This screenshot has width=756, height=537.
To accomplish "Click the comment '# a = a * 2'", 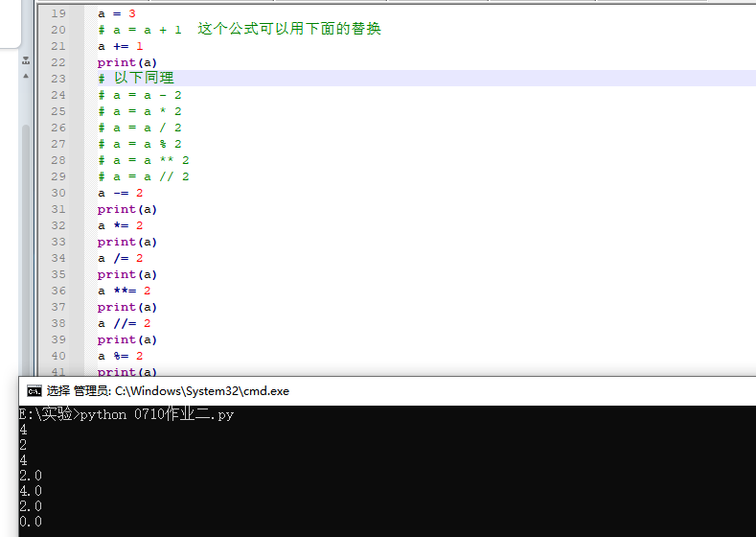I will pyautogui.click(x=140, y=111).
